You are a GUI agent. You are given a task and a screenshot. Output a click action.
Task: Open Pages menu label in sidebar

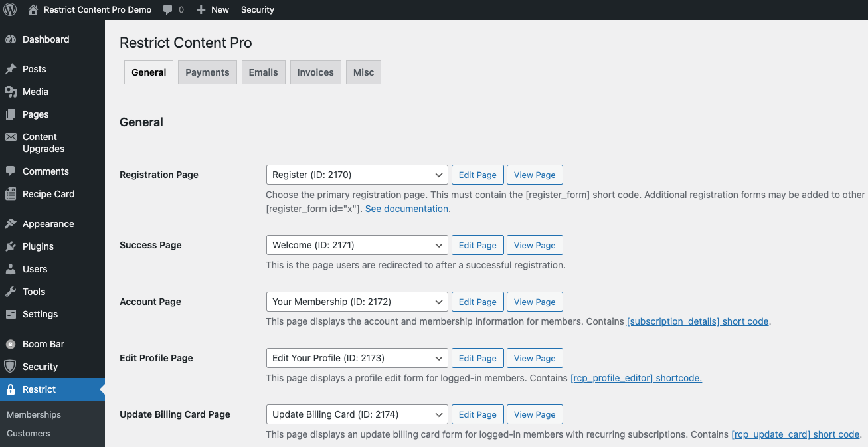(36, 114)
